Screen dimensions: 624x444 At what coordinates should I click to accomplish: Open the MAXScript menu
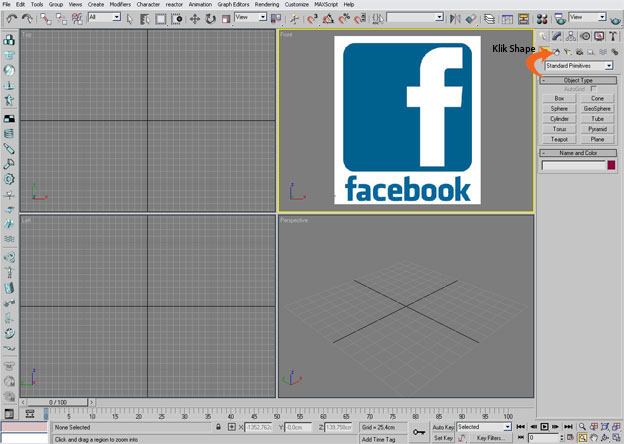(326, 4)
